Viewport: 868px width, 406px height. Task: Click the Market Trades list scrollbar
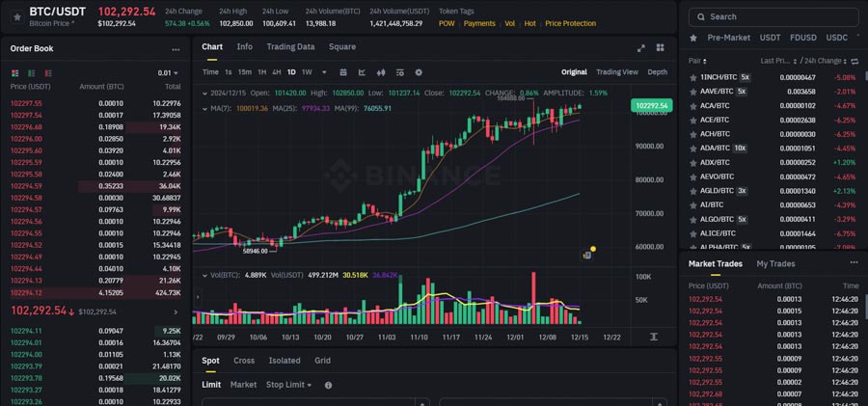[866, 307]
